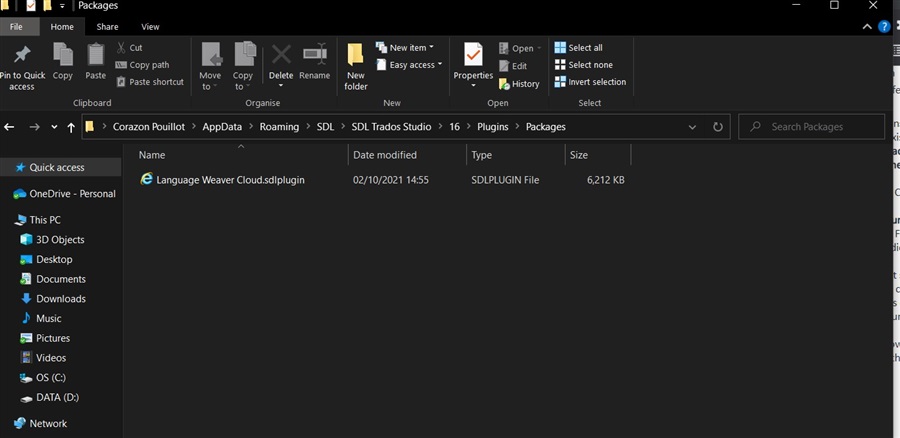Click SDL Trados Studio breadcrumb

391,127
